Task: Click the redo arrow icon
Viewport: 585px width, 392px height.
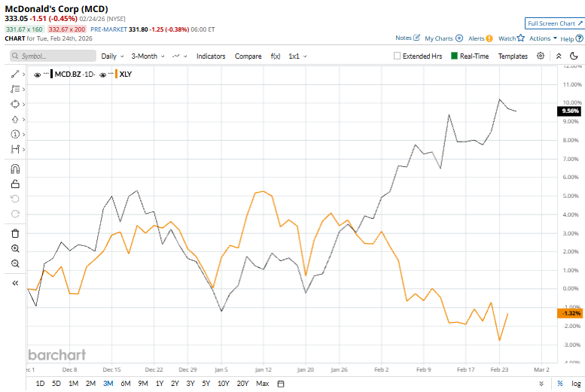Action: coord(15,214)
